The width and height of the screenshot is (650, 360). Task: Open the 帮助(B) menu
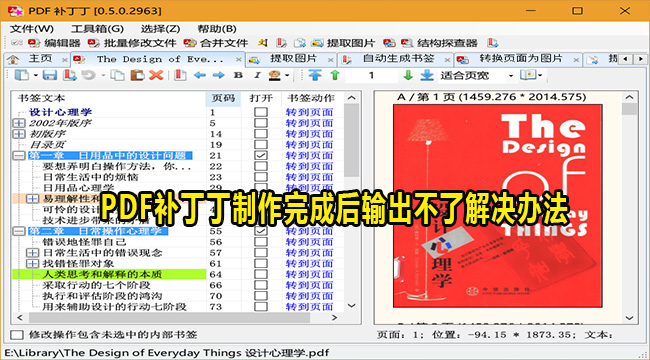tap(217, 29)
